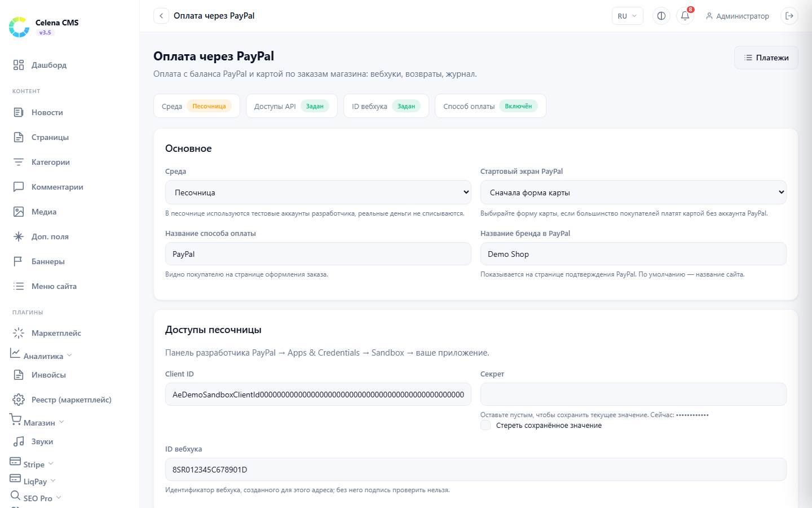Click the SEO Pro magnifier icon
The width and height of the screenshot is (812, 508).
(x=15, y=495)
